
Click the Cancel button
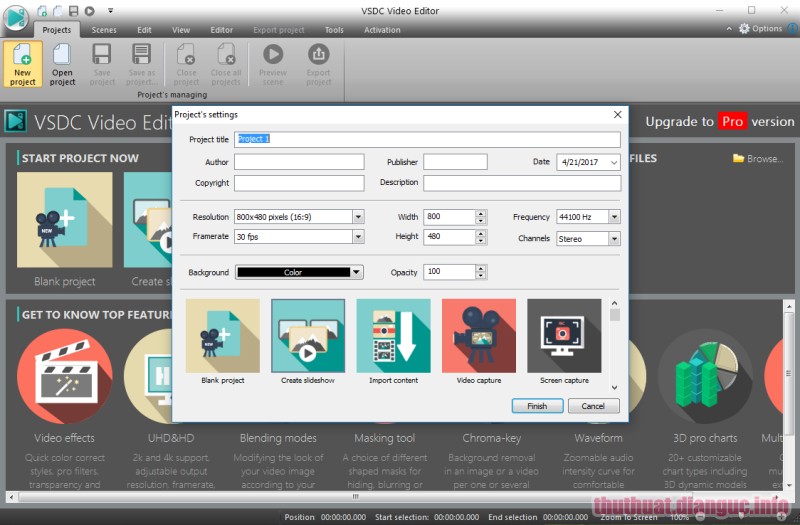coord(593,406)
